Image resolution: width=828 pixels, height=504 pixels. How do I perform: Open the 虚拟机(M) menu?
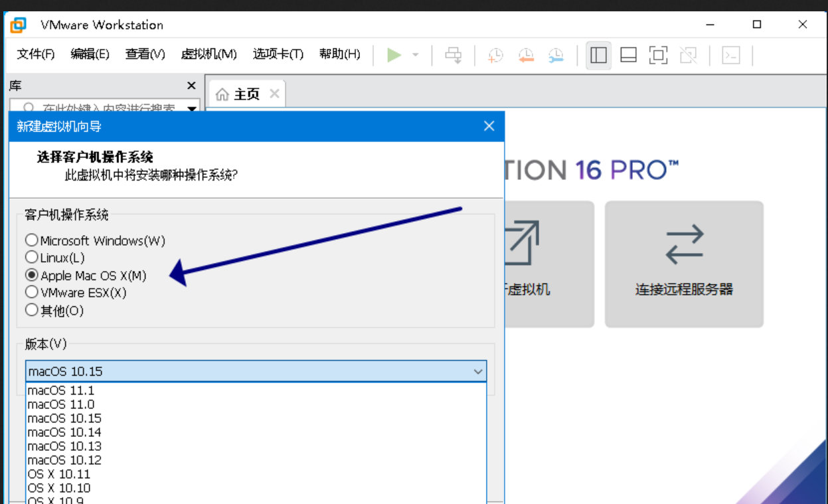click(208, 54)
